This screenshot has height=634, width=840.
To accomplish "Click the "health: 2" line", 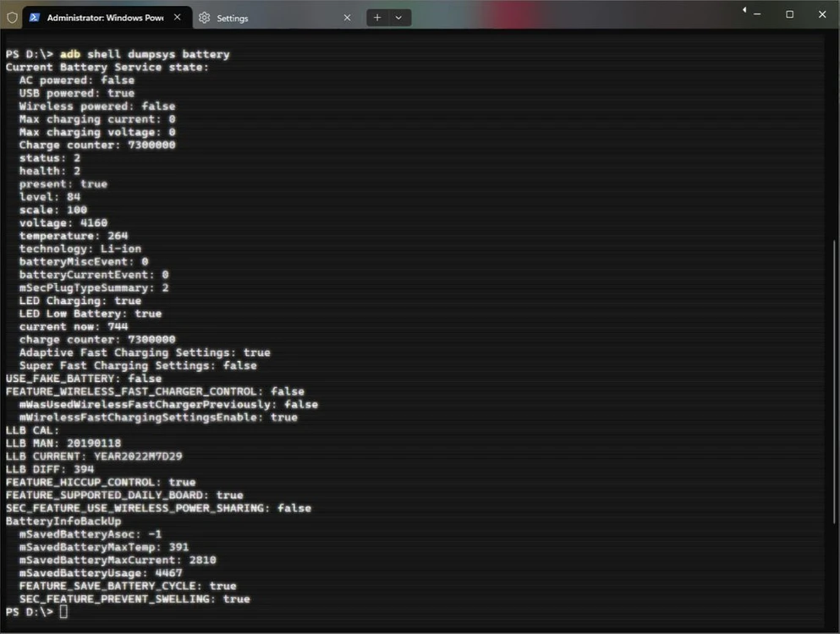I will [x=50, y=171].
